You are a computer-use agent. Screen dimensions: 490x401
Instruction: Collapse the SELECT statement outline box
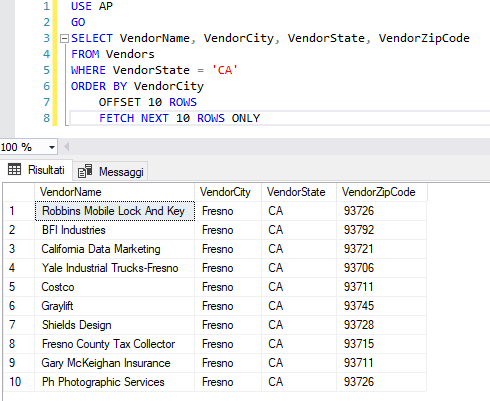coord(64,39)
